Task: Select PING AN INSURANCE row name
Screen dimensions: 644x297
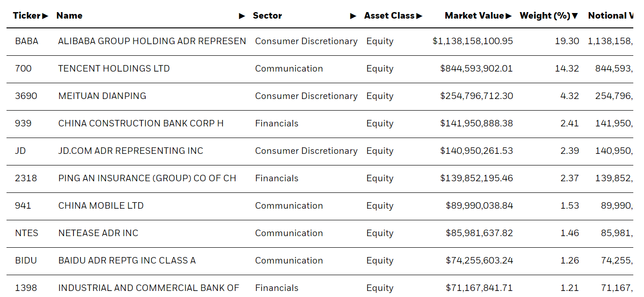Action: coord(147,178)
